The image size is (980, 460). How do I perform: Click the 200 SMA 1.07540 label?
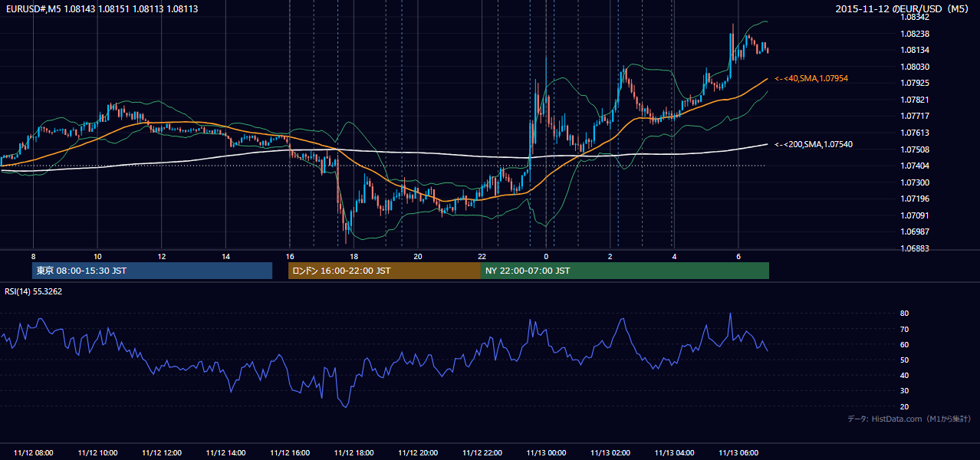(814, 144)
